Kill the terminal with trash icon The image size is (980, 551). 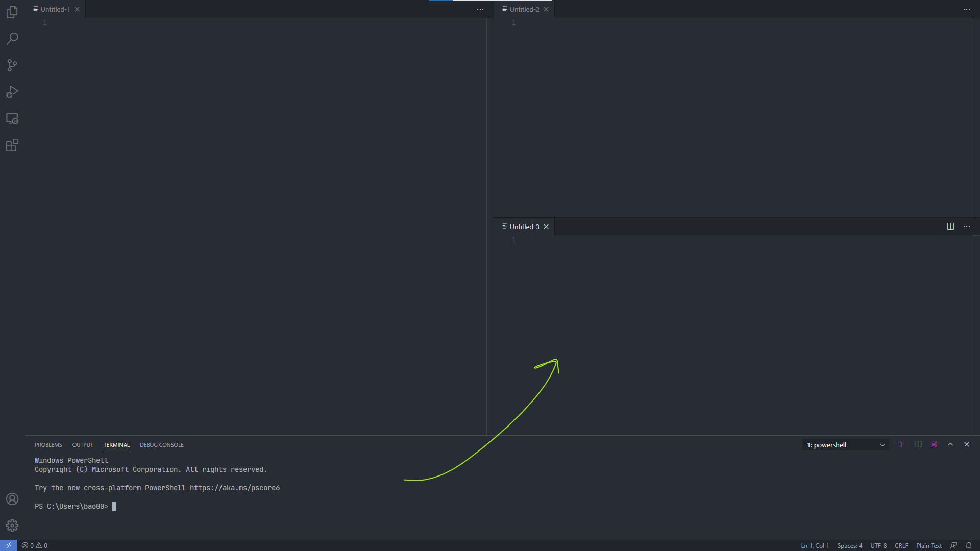pos(934,444)
